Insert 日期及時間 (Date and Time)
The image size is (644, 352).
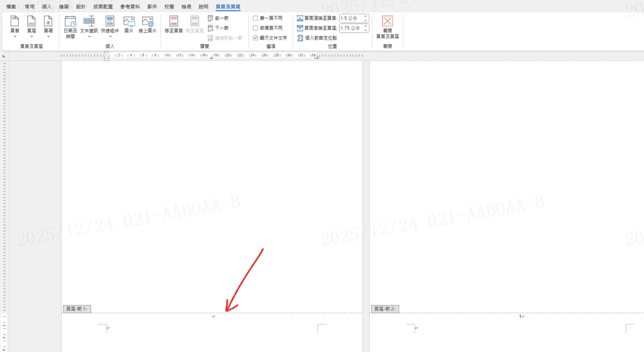tap(70, 26)
